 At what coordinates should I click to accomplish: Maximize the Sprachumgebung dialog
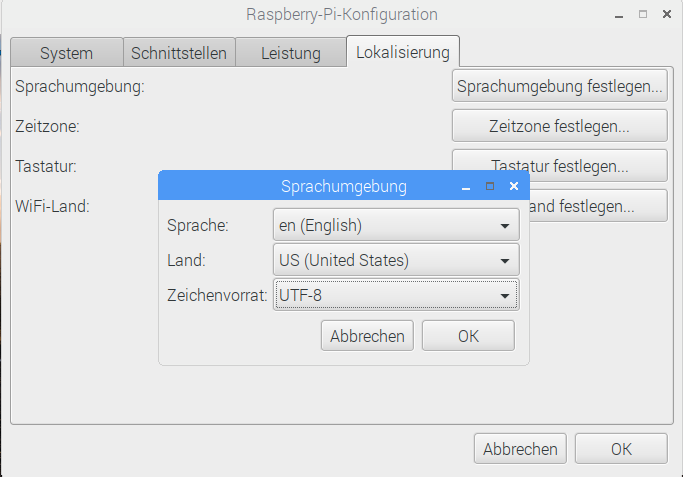click(x=490, y=186)
